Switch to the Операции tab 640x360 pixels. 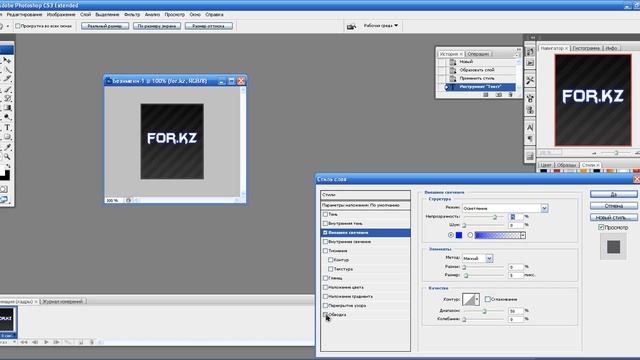(478, 54)
